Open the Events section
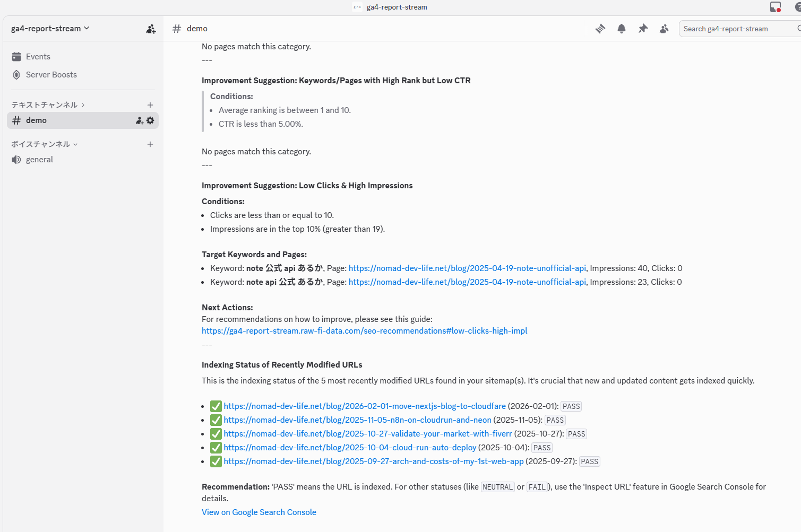 [83, 57]
